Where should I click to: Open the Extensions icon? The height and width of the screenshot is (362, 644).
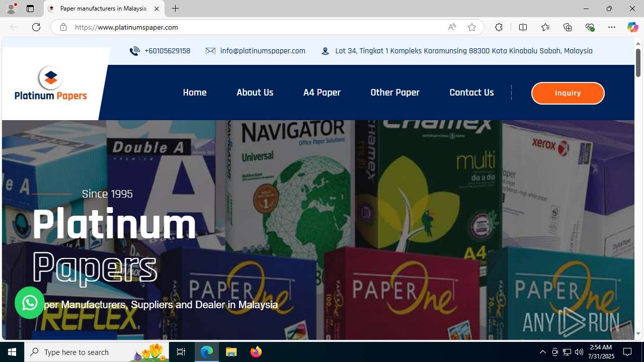499,27
